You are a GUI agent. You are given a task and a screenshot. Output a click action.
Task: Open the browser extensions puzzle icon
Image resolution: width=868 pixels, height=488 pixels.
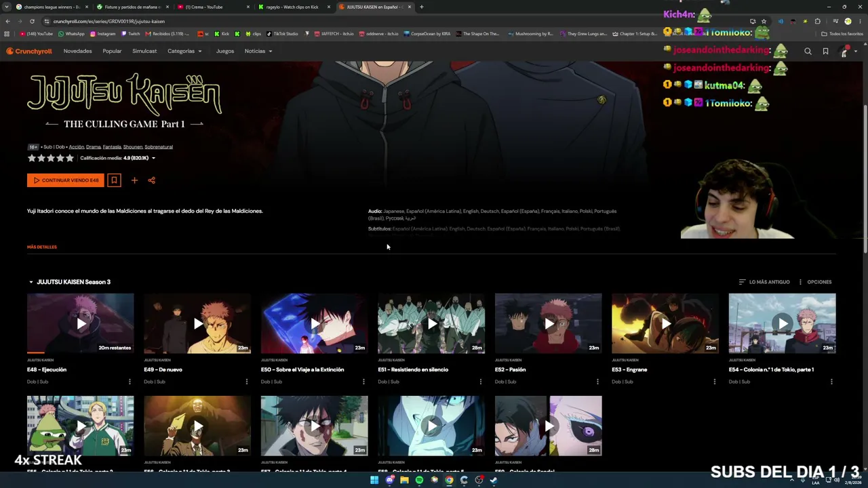[x=817, y=21]
